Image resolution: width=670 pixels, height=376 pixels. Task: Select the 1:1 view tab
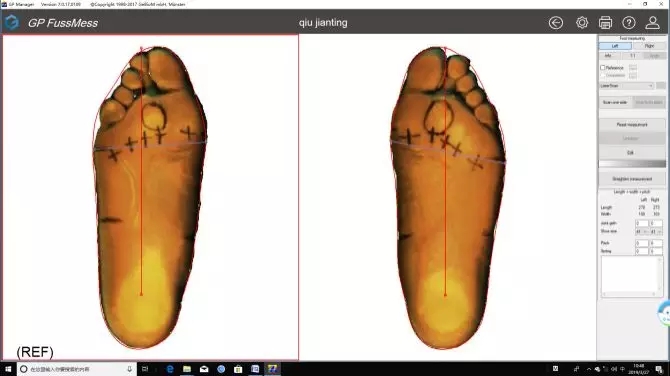pos(633,56)
